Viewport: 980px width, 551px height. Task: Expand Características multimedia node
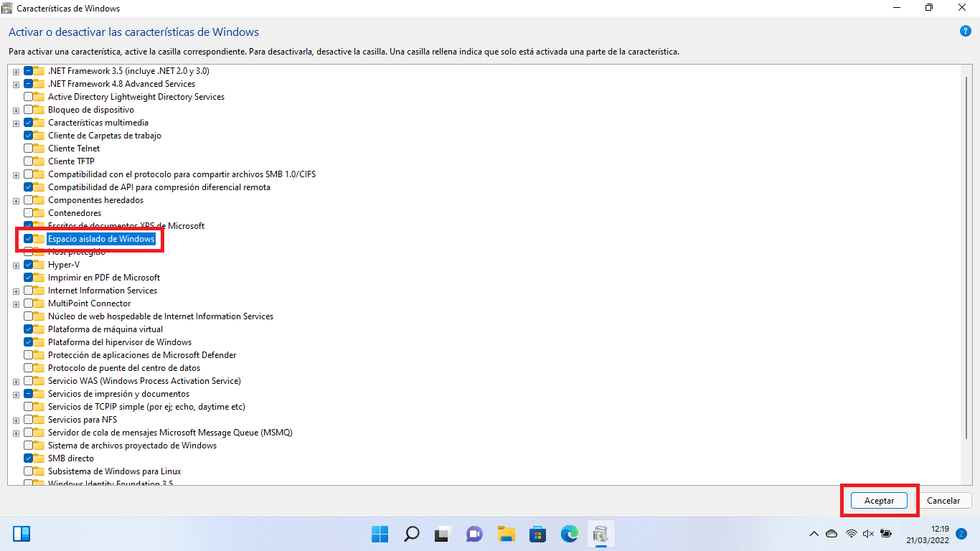click(x=16, y=123)
